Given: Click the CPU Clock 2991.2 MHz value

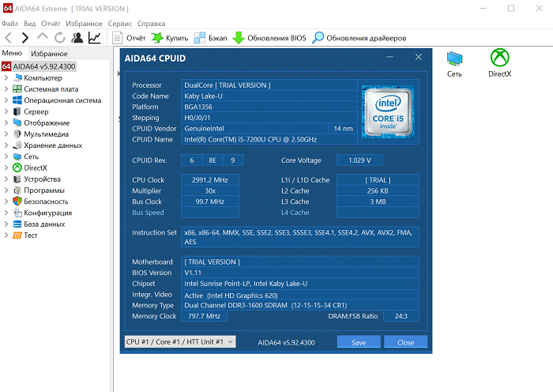Looking at the screenshot, I should coord(210,179).
